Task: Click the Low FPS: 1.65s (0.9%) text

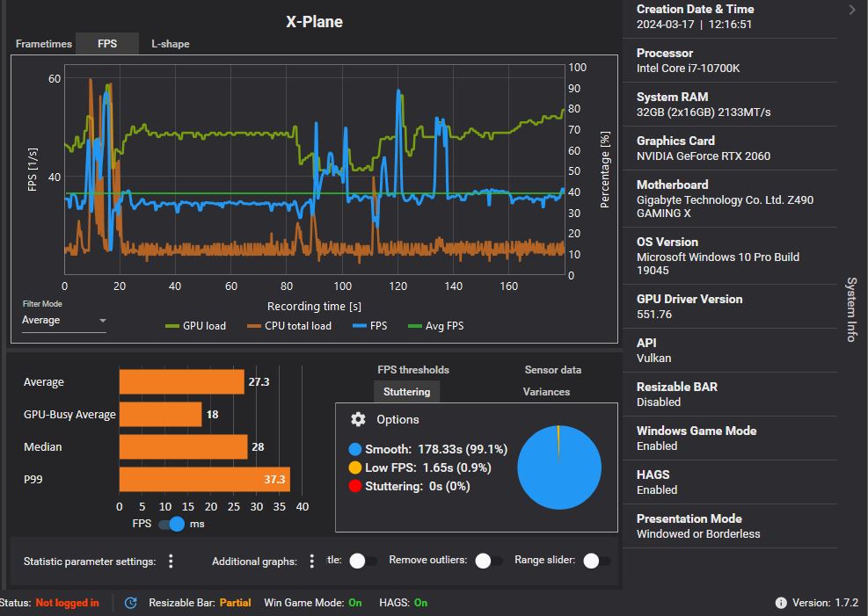Action: (428, 467)
